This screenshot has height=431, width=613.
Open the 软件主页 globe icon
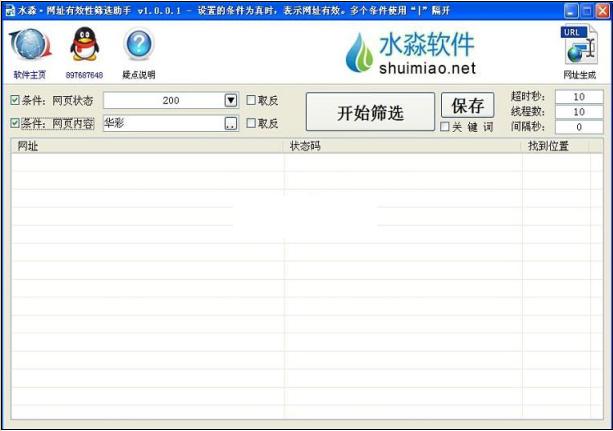click(x=29, y=46)
